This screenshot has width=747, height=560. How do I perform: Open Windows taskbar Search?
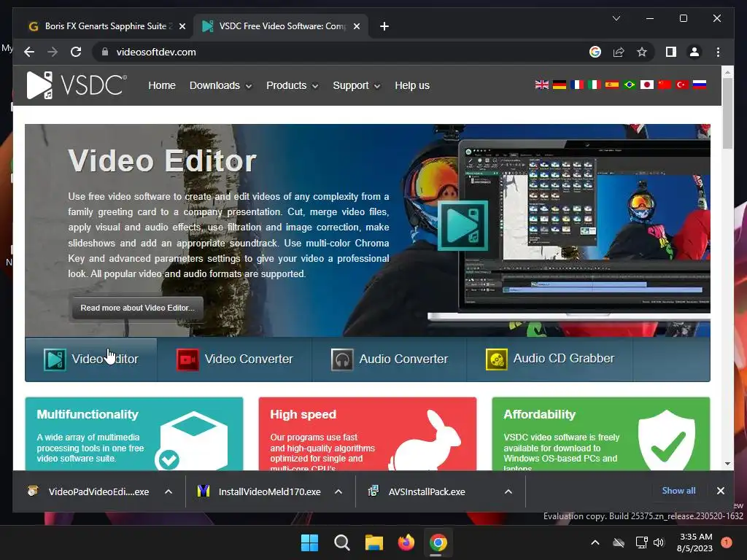[x=341, y=542]
